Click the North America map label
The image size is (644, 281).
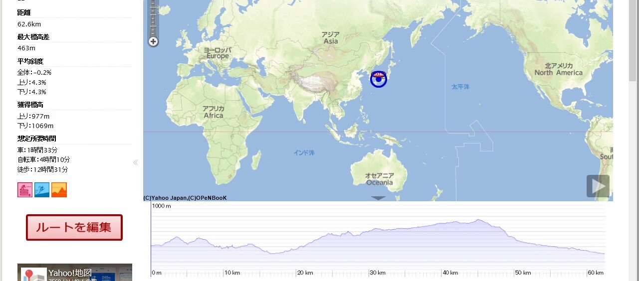[x=559, y=69]
